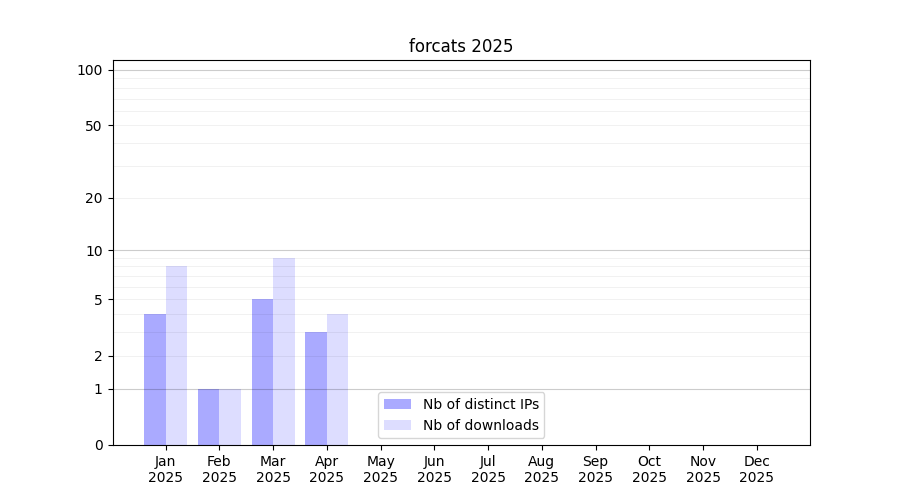The height and width of the screenshot is (500, 900).
Task: Select the 'Nb of distinct IPs' legend label
Action: 481,404
